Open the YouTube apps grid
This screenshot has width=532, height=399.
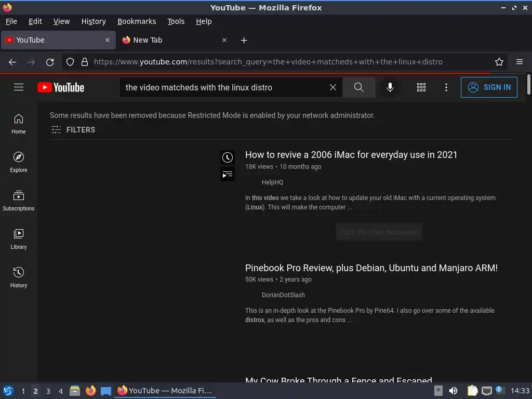[x=421, y=87]
